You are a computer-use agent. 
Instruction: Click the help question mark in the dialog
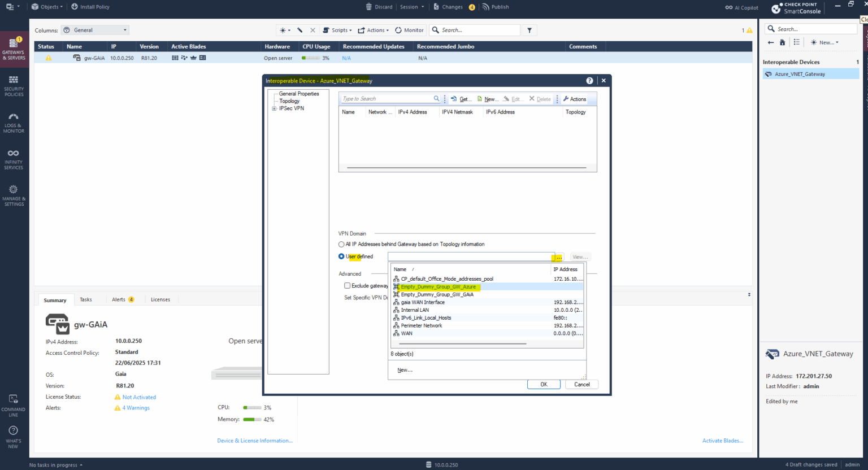pyautogui.click(x=589, y=80)
